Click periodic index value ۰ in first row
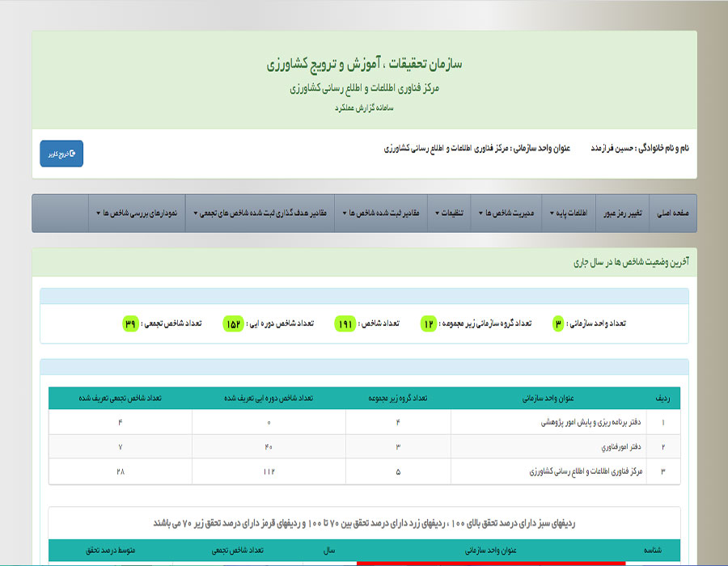The width and height of the screenshot is (728, 566). coord(269,423)
